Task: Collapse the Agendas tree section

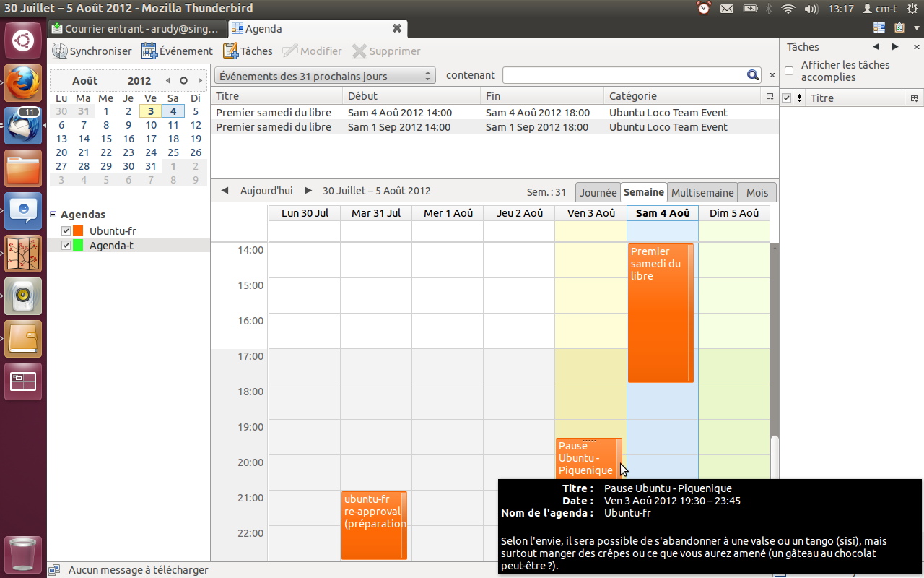Action: pyautogui.click(x=53, y=215)
